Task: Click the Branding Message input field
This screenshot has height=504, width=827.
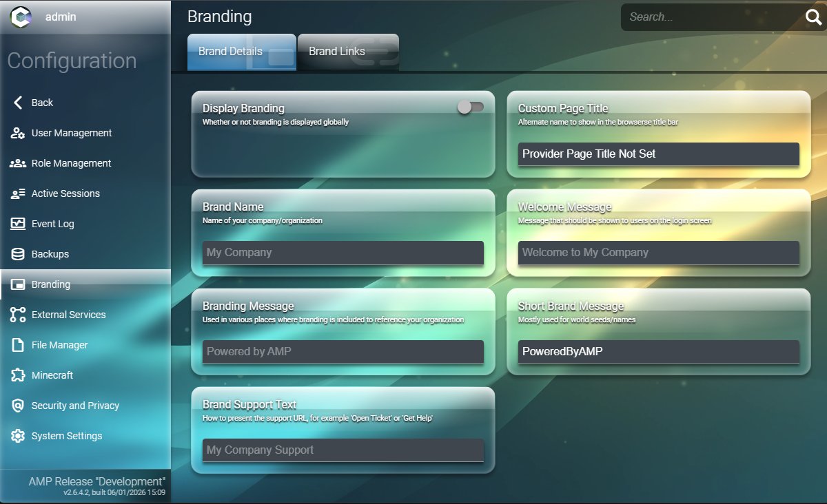Action: pos(343,352)
